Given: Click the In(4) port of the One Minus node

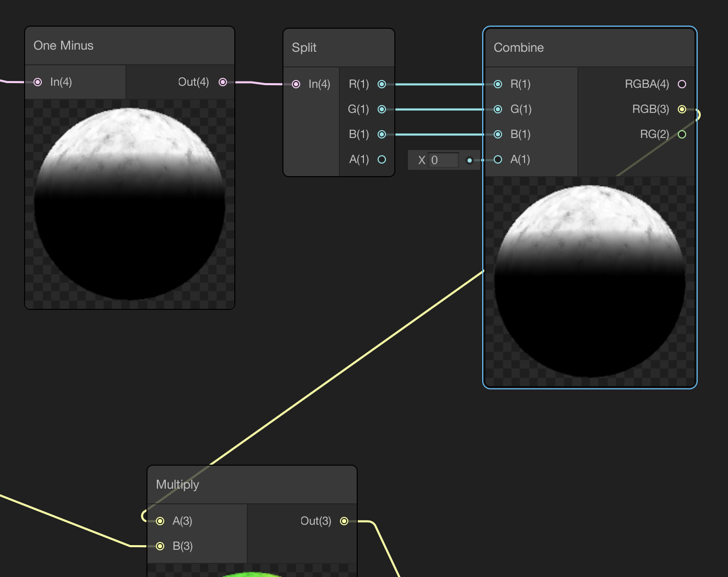Looking at the screenshot, I should click(x=38, y=82).
